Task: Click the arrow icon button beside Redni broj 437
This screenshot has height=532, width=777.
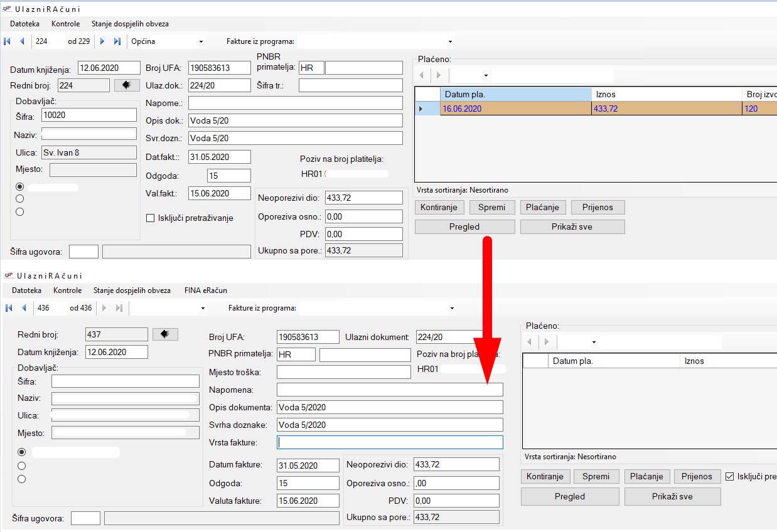Action: pyautogui.click(x=165, y=334)
